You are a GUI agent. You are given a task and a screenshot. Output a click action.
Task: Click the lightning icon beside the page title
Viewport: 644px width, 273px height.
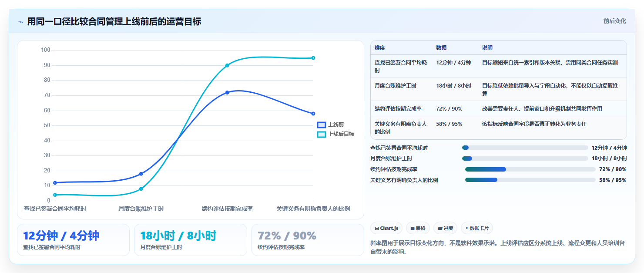click(x=20, y=22)
